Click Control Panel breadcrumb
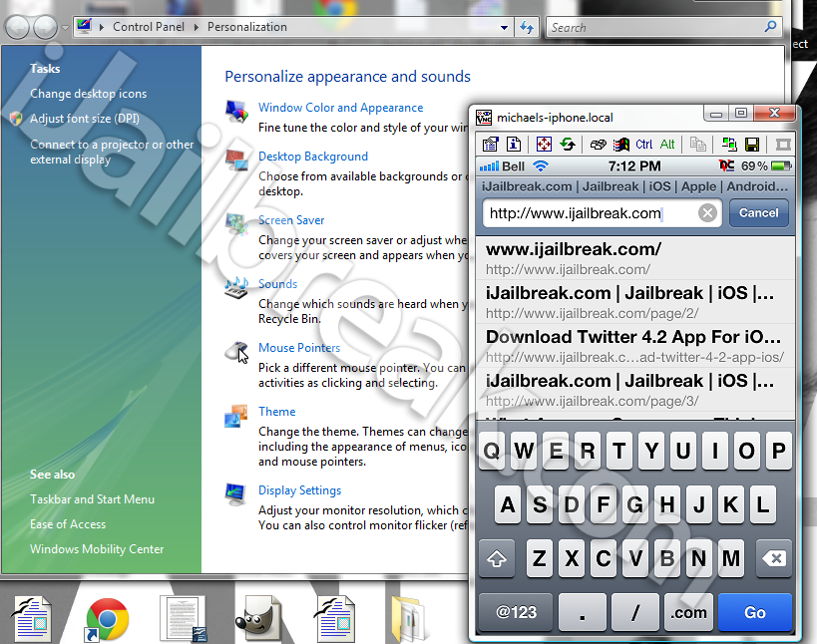Screen dimensions: 817x644 coord(149,27)
